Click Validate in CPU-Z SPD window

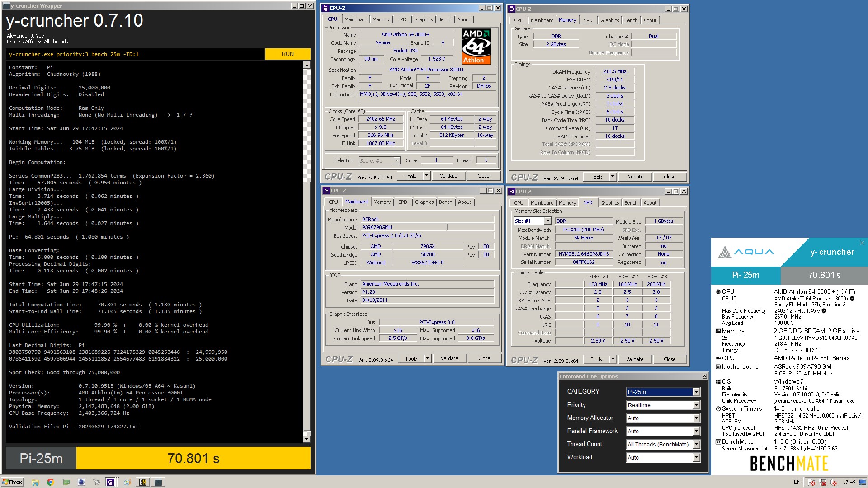tap(635, 359)
